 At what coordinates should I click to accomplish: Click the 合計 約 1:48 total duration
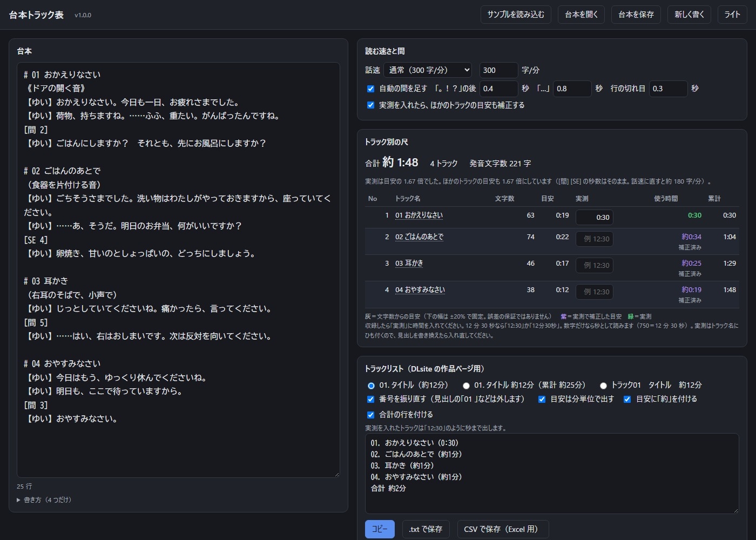pyautogui.click(x=391, y=163)
